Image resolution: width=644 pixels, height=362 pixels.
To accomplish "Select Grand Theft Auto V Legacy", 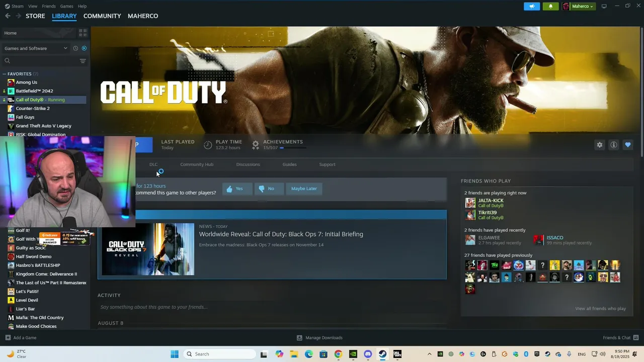I will 44,126.
